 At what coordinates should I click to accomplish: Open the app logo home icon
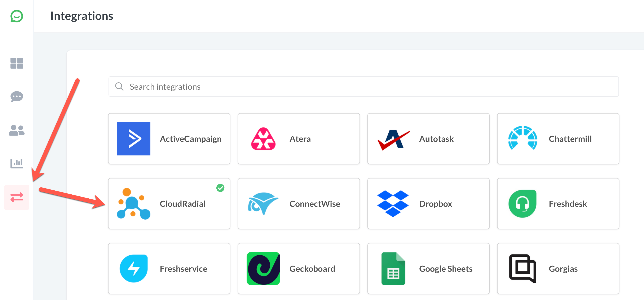[17, 16]
